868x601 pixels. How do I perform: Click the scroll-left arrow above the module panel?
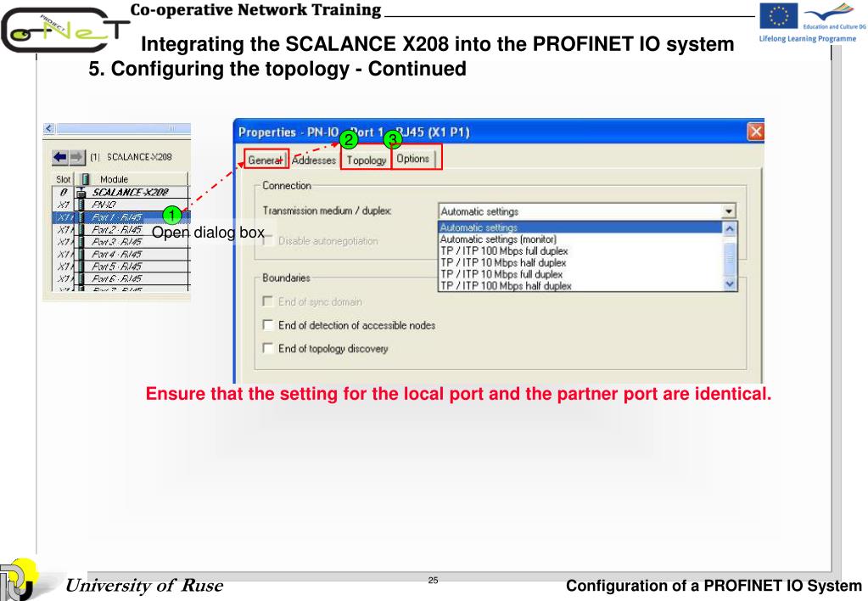coord(49,128)
